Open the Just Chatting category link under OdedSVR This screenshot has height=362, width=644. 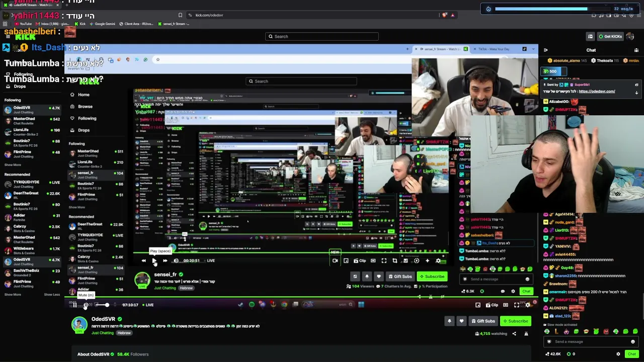pyautogui.click(x=103, y=333)
